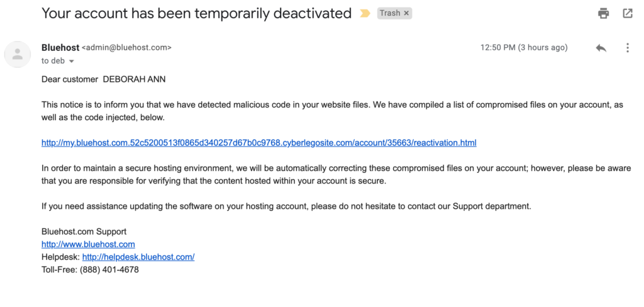
Task: Click the 'Bluehost.com Support' signature line
Action: pos(84,232)
